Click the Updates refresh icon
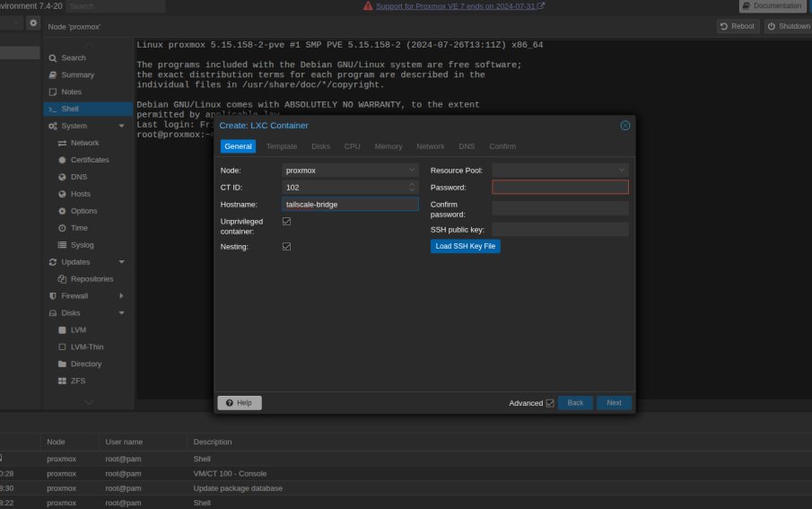The height and width of the screenshot is (509, 812). tap(52, 262)
